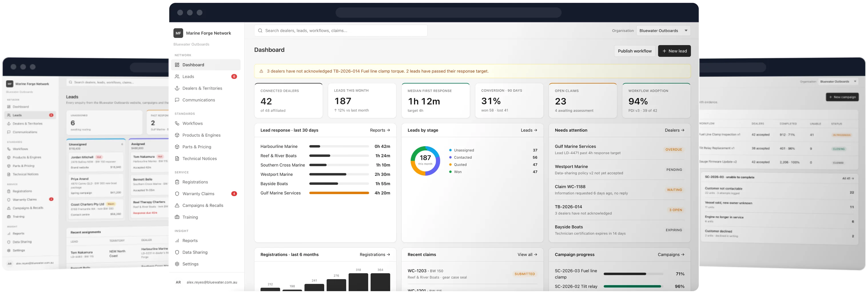Image resolution: width=868 pixels, height=294 pixels.
Task: Click View all in Recent claims
Action: (527, 255)
